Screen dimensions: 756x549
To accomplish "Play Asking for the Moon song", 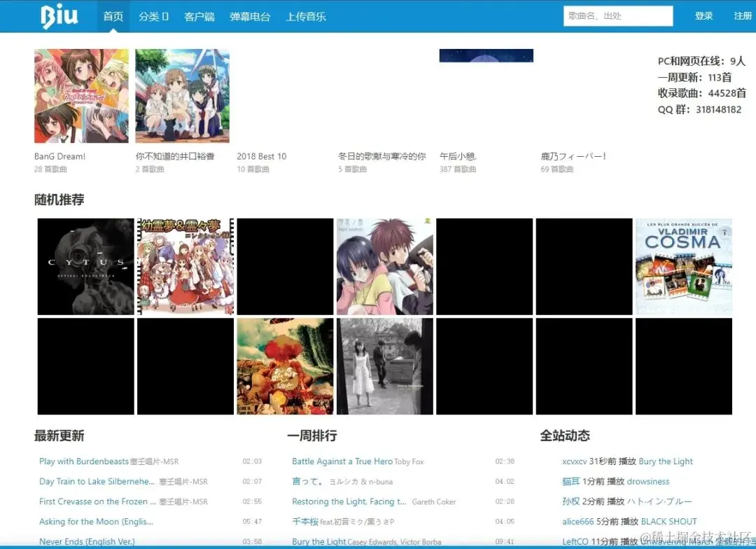I will 96,522.
